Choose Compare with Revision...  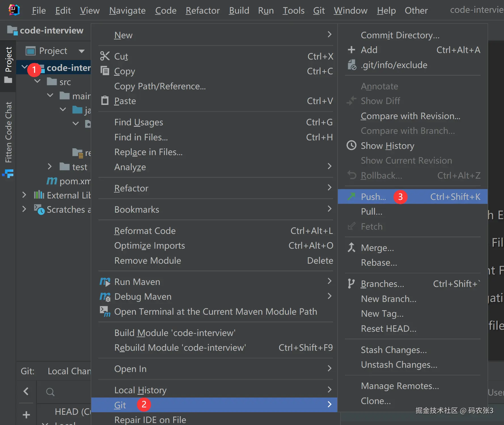coord(413,116)
